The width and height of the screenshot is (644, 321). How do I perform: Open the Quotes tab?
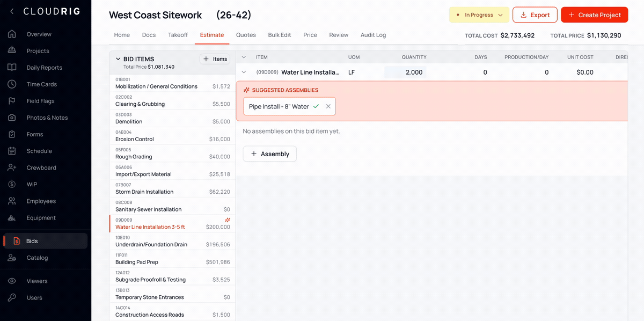(x=246, y=35)
